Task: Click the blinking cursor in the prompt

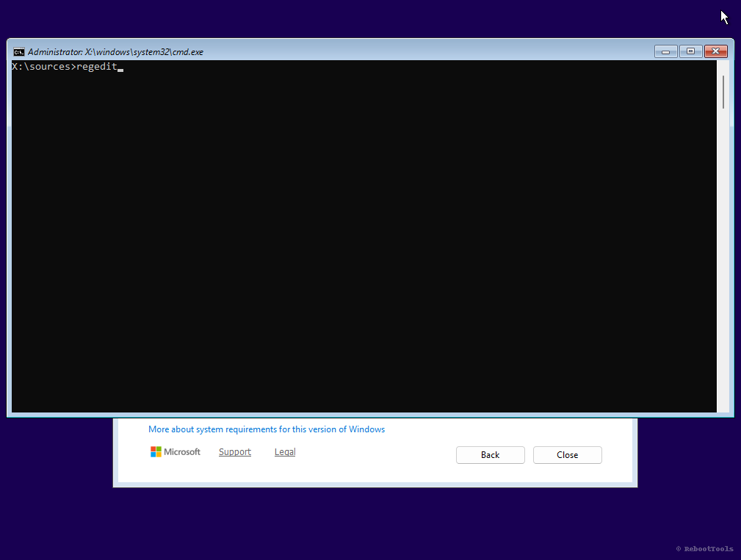Action: [120, 68]
